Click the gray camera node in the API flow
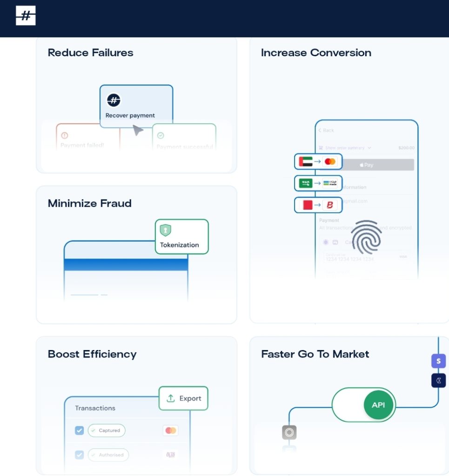 pos(289,432)
